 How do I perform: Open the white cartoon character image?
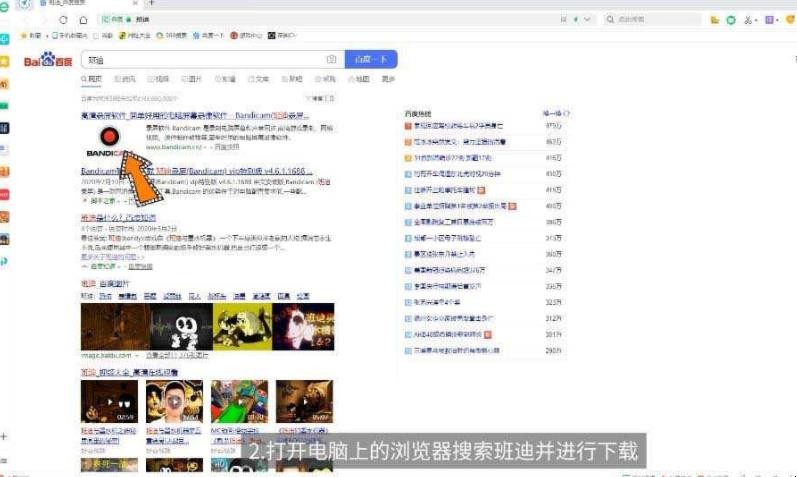[x=181, y=326]
